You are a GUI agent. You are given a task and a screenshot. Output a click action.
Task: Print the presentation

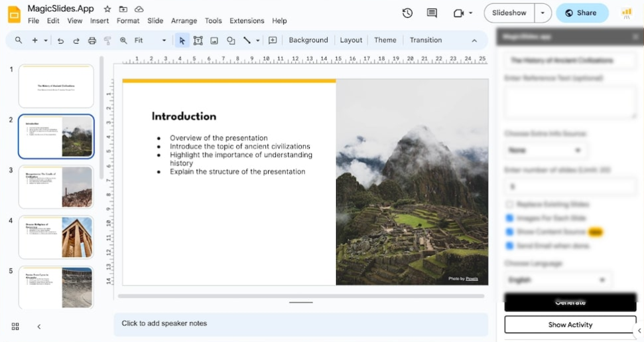pyautogui.click(x=92, y=41)
